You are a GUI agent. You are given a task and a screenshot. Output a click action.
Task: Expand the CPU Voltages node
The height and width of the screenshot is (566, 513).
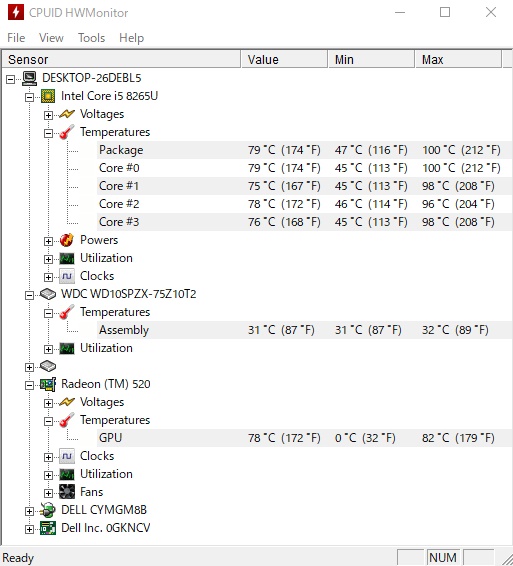point(48,115)
